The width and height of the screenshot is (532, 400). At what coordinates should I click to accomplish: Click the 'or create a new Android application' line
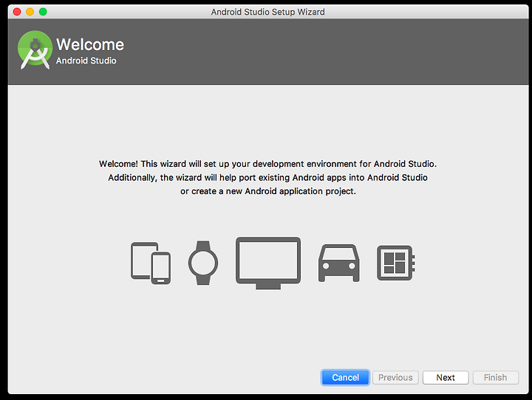click(x=268, y=191)
